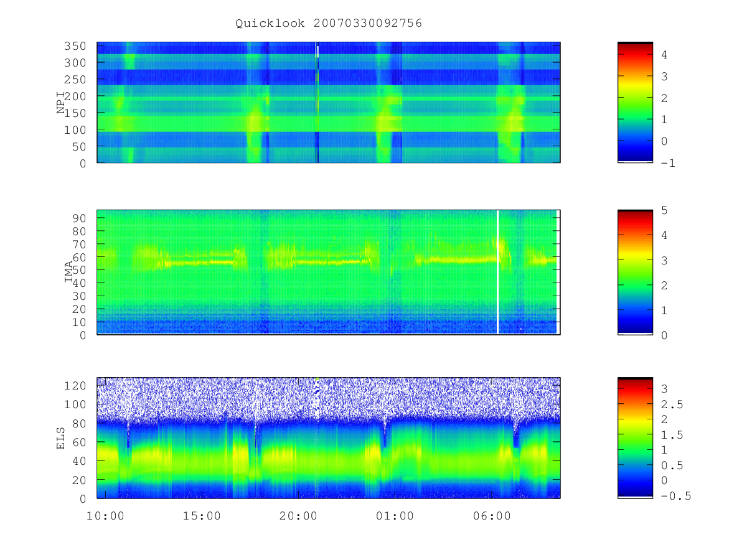747x560 pixels.
Task: Click the white data-gap line in the IMA panel
Action: pyautogui.click(x=498, y=273)
